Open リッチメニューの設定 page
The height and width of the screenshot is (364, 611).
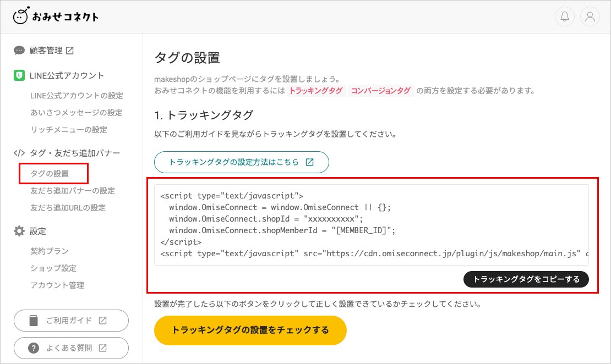point(69,130)
